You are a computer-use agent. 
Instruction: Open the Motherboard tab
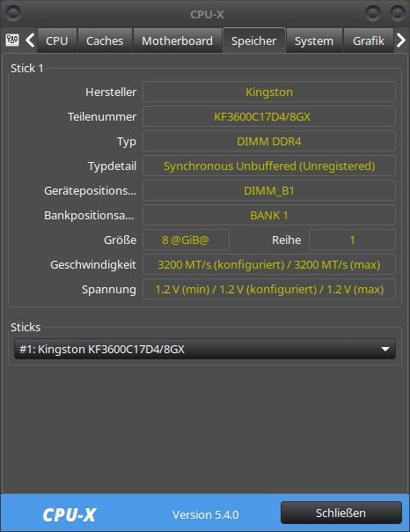[x=177, y=41]
